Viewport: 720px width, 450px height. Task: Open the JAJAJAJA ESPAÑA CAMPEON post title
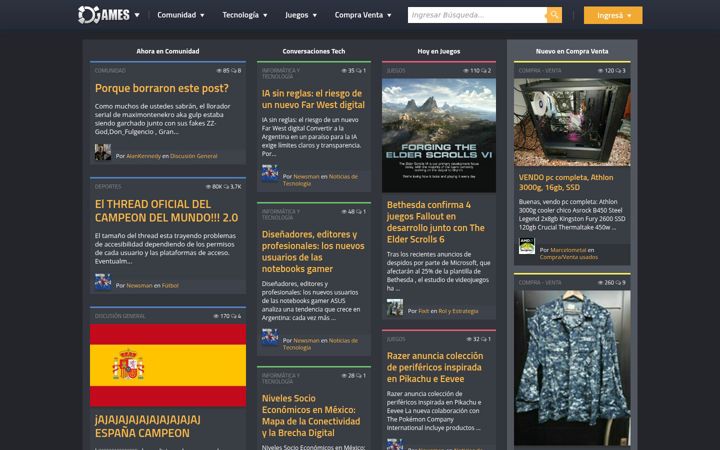tap(147, 426)
